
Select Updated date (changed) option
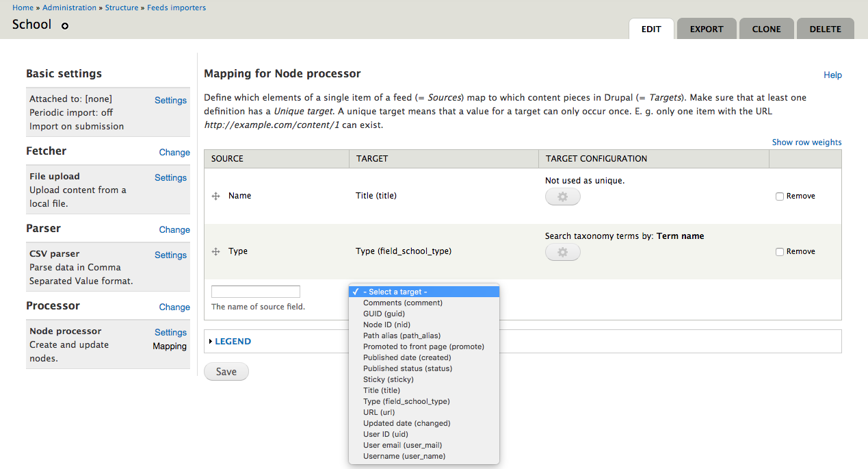click(x=424, y=423)
